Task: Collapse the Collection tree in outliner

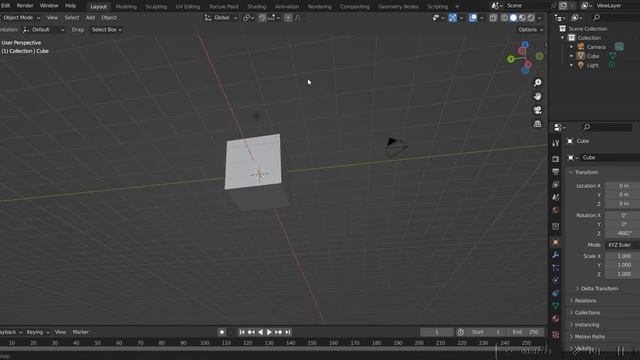Action: pos(562,38)
